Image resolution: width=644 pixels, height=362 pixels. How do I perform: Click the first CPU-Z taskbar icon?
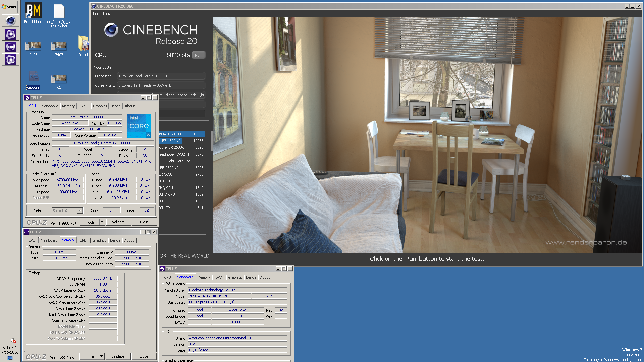[x=11, y=34]
